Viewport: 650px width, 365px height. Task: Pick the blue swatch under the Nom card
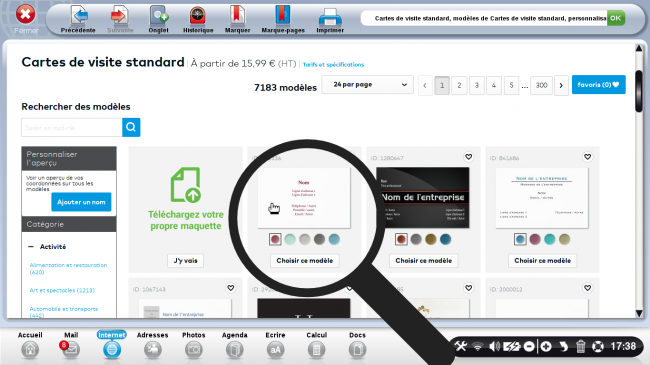[x=334, y=239]
